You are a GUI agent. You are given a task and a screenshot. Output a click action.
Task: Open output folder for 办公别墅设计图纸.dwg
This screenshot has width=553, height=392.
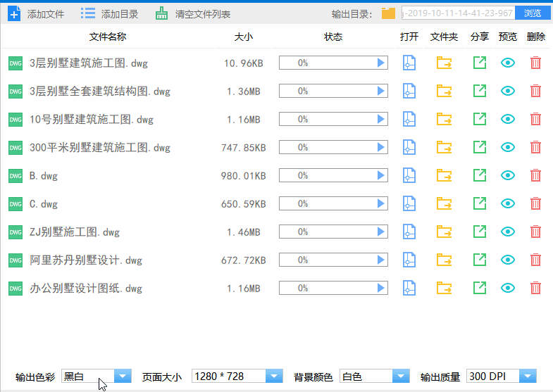[444, 289]
